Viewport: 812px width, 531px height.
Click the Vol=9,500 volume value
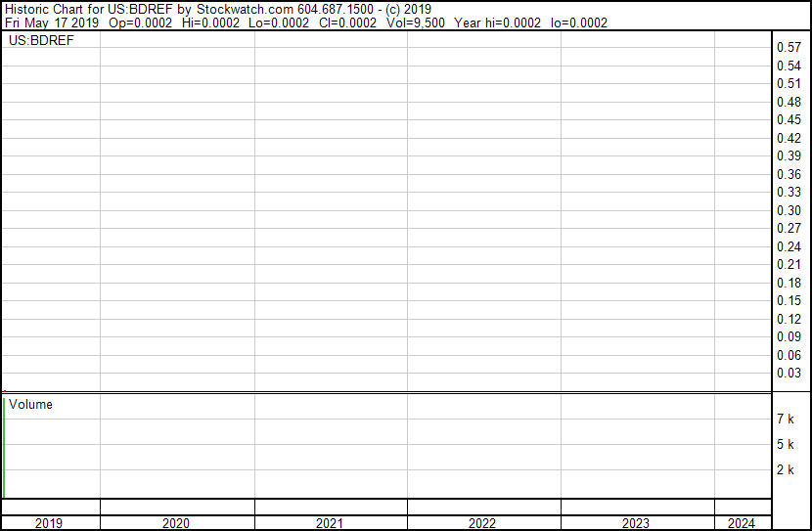pyautogui.click(x=416, y=22)
